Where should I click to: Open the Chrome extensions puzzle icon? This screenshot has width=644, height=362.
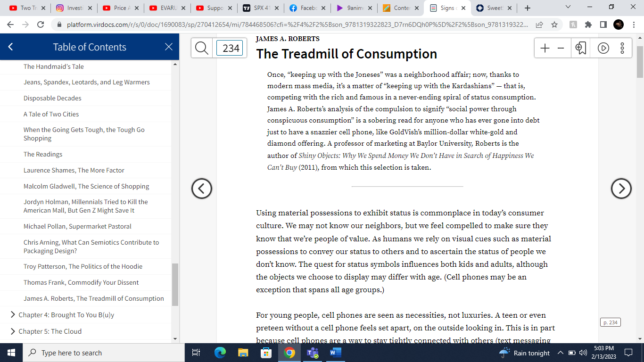pos(588,25)
